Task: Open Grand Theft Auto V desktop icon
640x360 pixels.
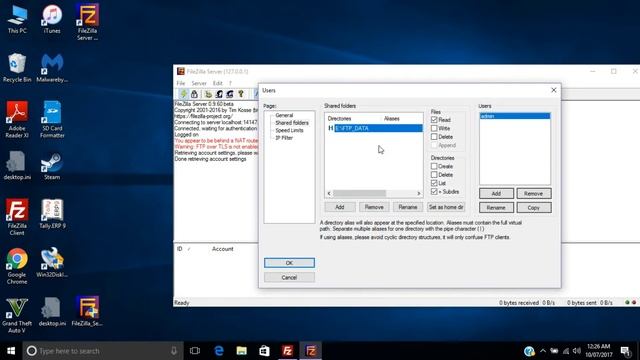Action: (x=17, y=315)
